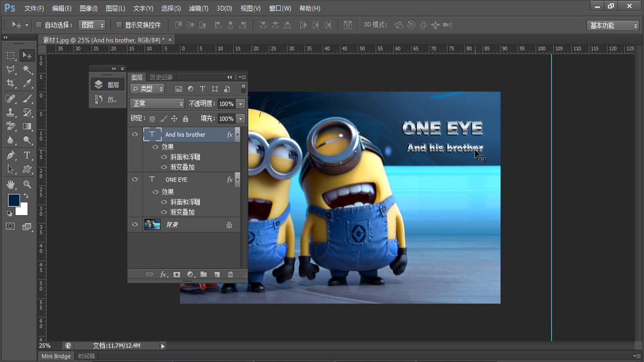Click the delete layer trash icon
Image resolution: width=644 pixels, height=362 pixels.
pos(230,275)
